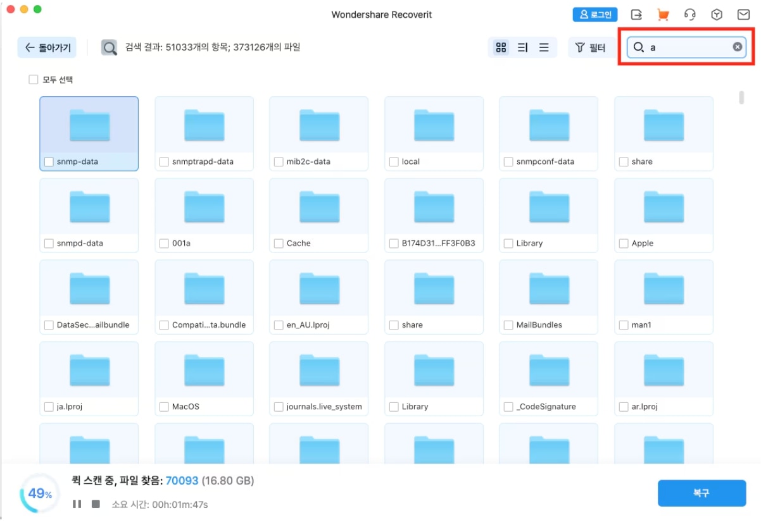This screenshot has width=761, height=532.
Task: Switch to grid thumbnail view
Action: (501, 47)
